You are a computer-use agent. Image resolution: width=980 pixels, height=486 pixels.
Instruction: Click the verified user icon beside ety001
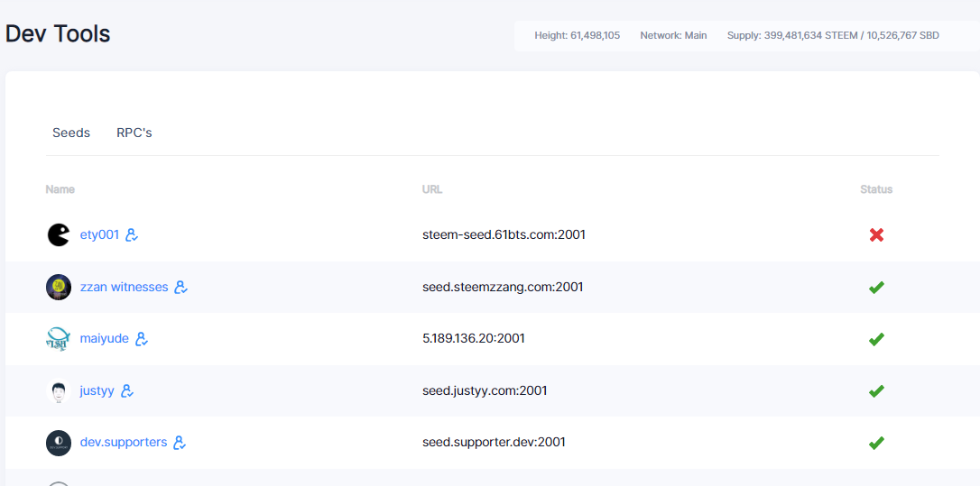131,234
